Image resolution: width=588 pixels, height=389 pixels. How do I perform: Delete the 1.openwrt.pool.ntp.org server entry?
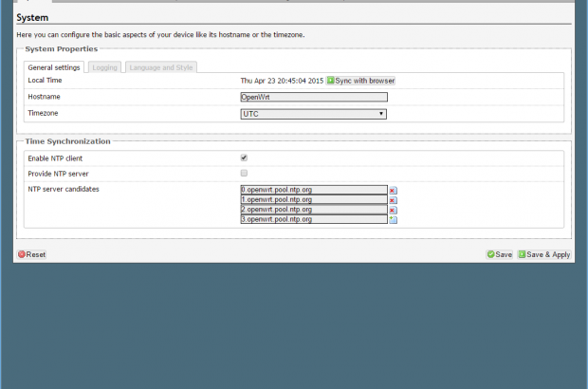(x=393, y=200)
